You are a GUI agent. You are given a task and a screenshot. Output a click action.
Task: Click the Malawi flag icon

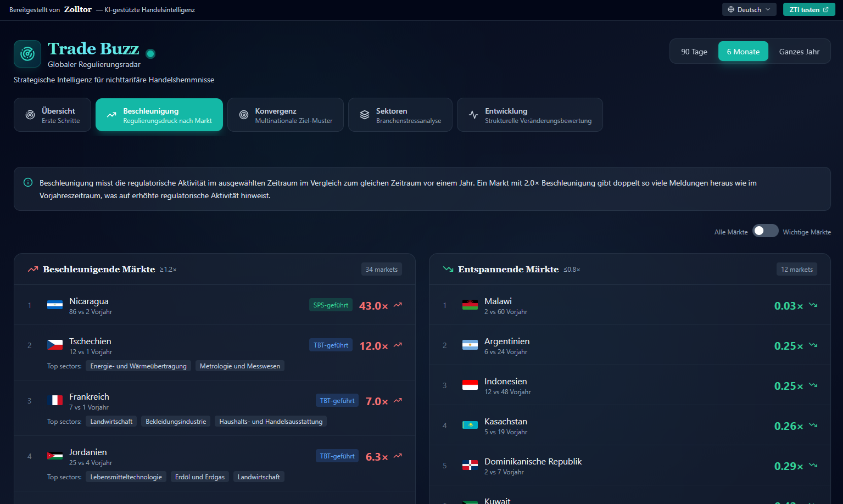[470, 305]
